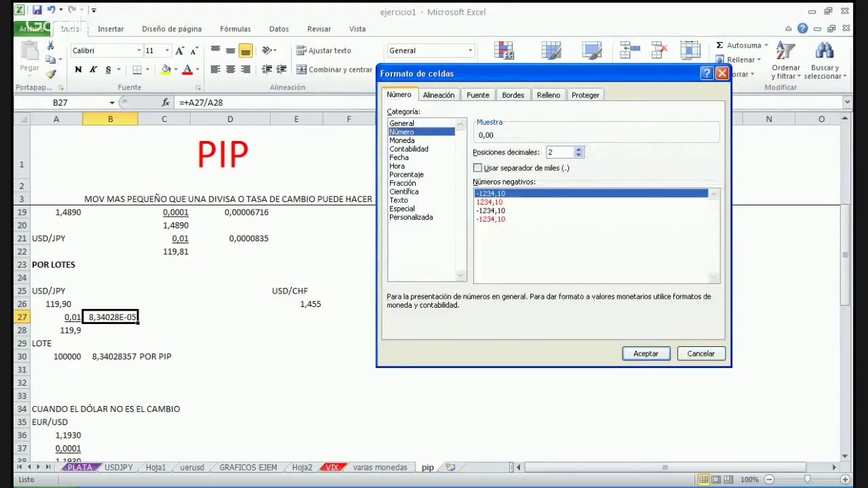This screenshot has width=868, height=488.
Task: Click Combinar y centrar button
Action: click(x=334, y=70)
